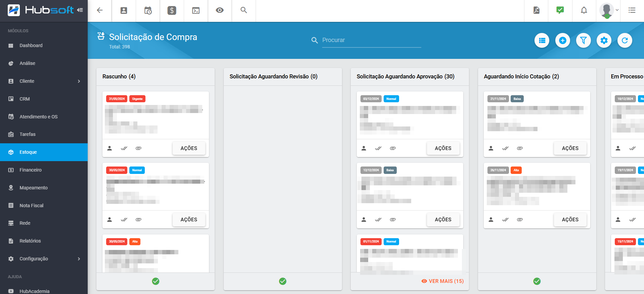Switch to list view with round button

(x=542, y=40)
